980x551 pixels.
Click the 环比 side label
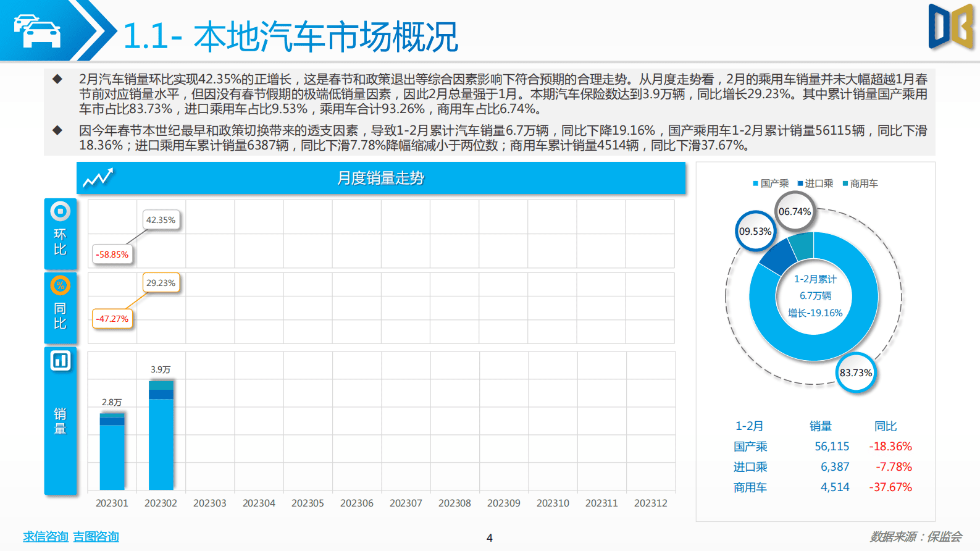[60, 242]
